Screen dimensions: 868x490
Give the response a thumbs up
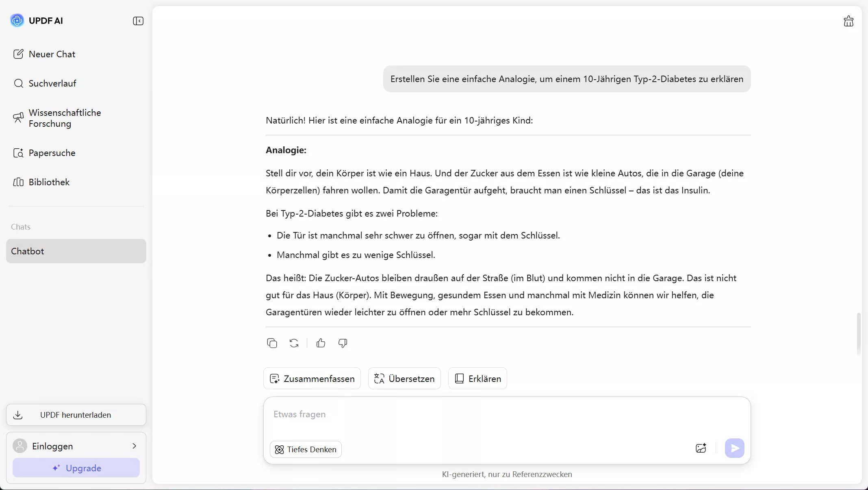tap(320, 343)
